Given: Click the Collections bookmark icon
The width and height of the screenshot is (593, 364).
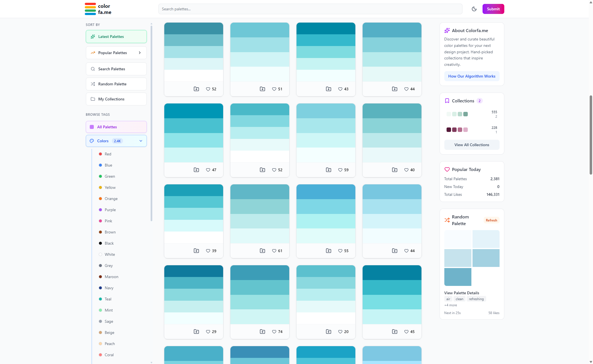Looking at the screenshot, I should coord(447,101).
